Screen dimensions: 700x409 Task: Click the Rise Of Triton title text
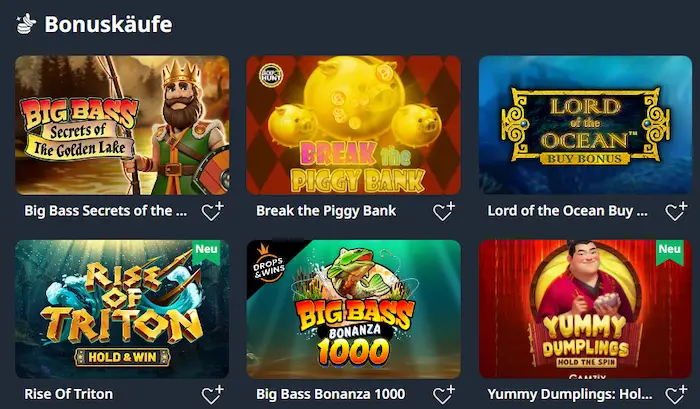[x=69, y=394]
